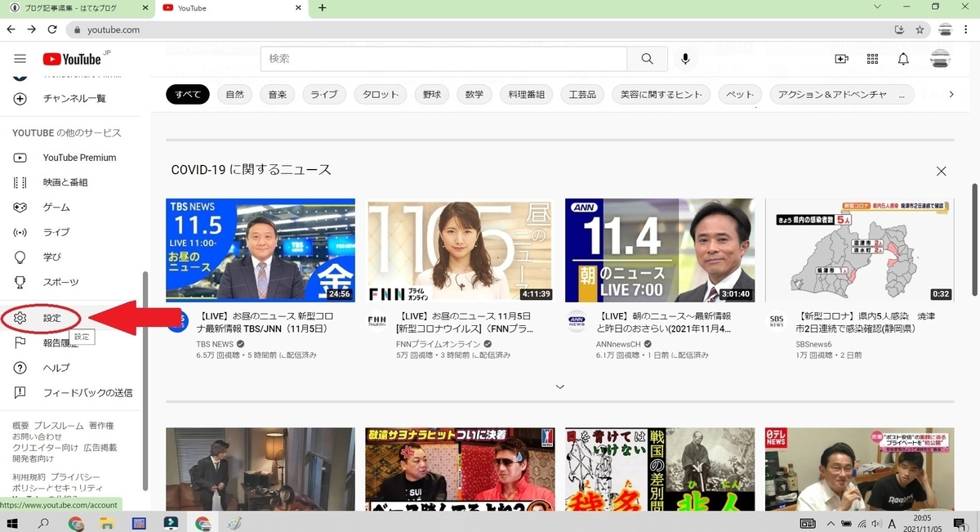Open the Windows Start button
This screenshot has width=980, height=532.
[x=11, y=523]
